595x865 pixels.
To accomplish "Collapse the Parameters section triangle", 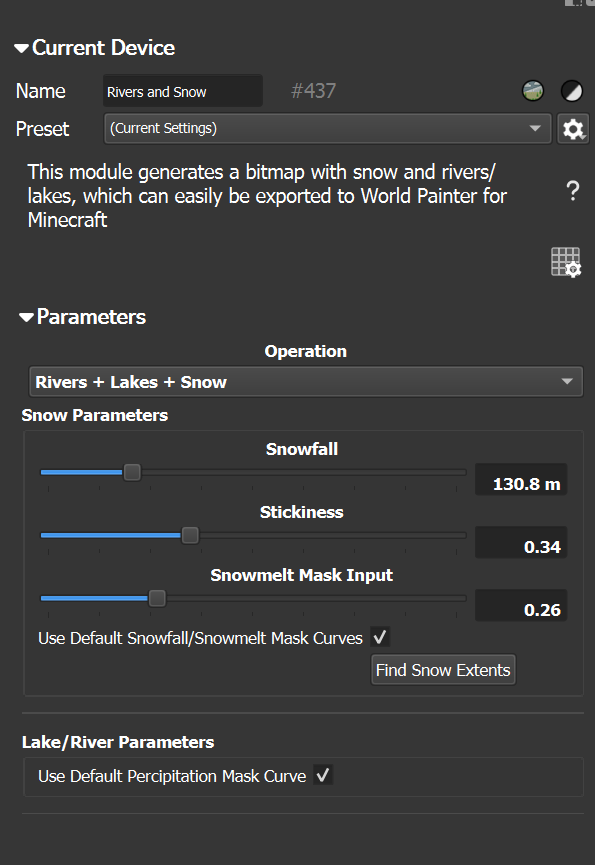I will (x=26, y=317).
